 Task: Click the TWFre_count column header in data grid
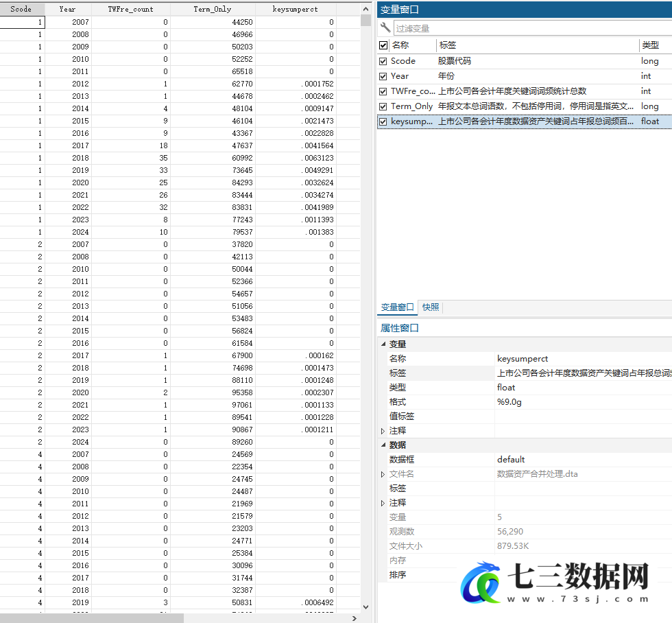[x=131, y=9]
